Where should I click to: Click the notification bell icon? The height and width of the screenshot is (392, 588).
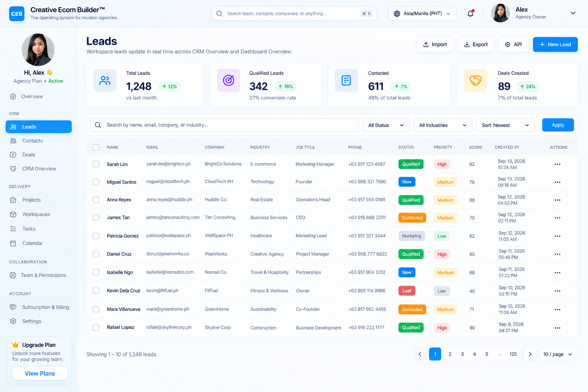tap(470, 13)
